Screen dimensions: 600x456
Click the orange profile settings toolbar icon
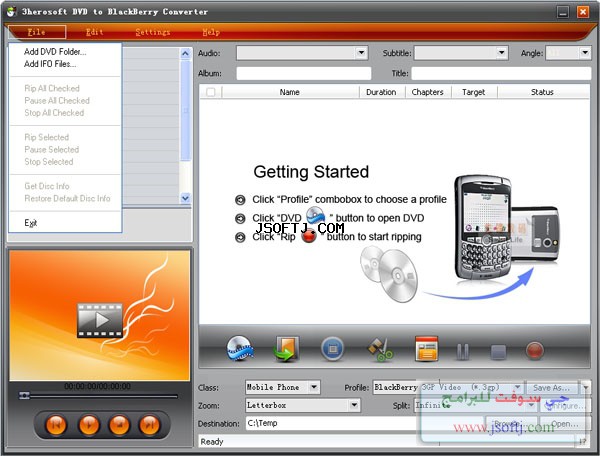[x=427, y=349]
